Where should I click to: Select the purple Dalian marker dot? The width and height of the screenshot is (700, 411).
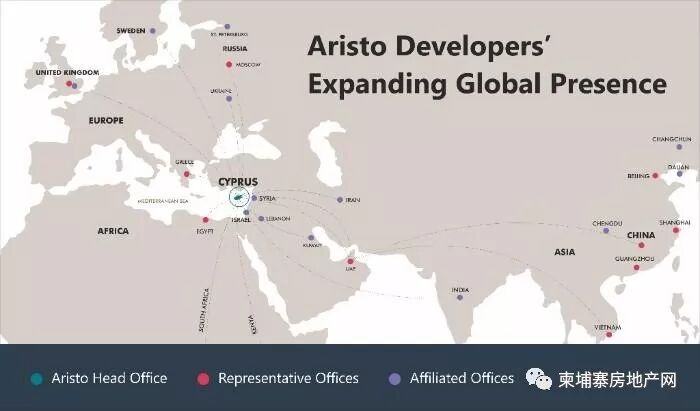pos(679,174)
